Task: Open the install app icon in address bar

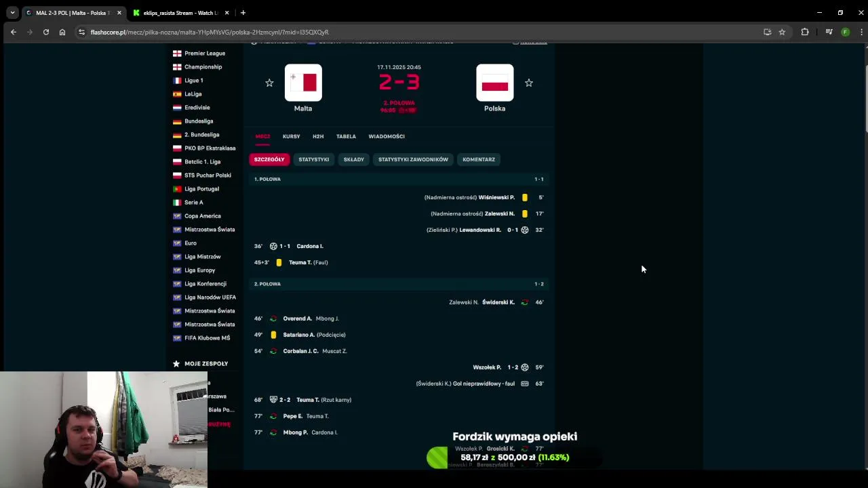Action: (767, 32)
